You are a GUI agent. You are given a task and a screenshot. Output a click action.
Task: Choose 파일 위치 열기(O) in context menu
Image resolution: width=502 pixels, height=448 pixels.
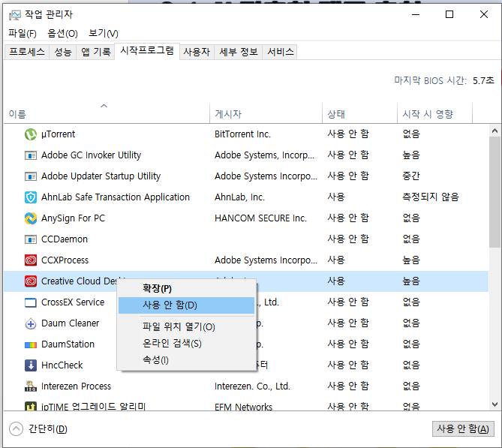(186, 327)
